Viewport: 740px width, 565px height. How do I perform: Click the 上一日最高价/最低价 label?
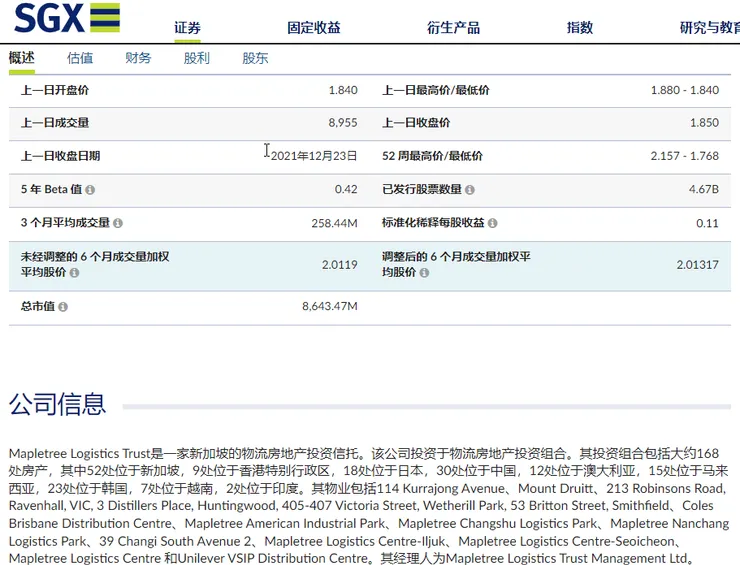click(x=436, y=90)
